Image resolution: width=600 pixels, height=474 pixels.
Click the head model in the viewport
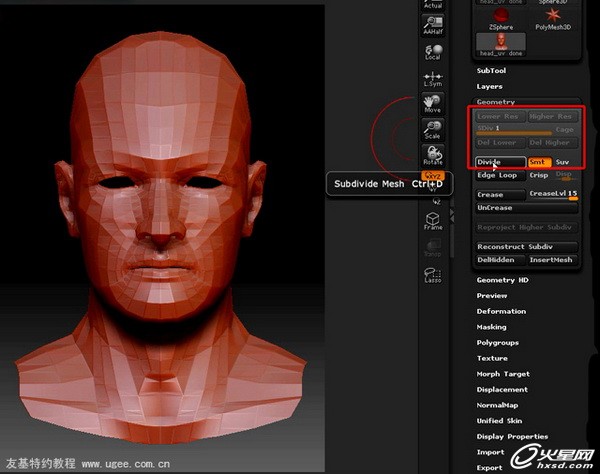(x=161, y=237)
